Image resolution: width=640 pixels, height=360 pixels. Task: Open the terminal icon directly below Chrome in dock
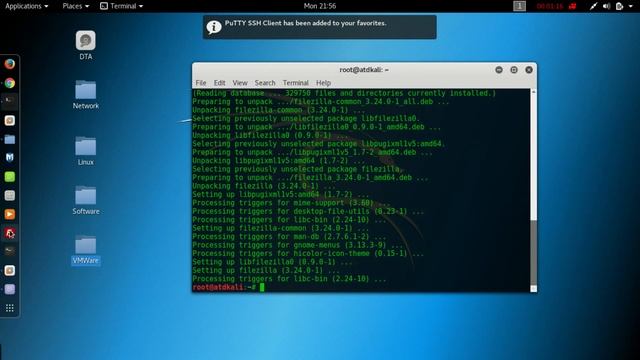pos(10,101)
